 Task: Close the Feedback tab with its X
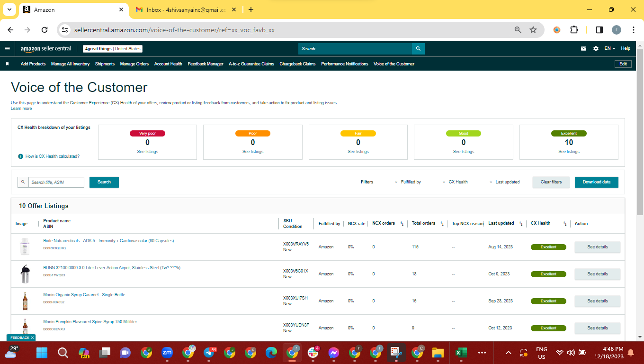click(x=33, y=338)
